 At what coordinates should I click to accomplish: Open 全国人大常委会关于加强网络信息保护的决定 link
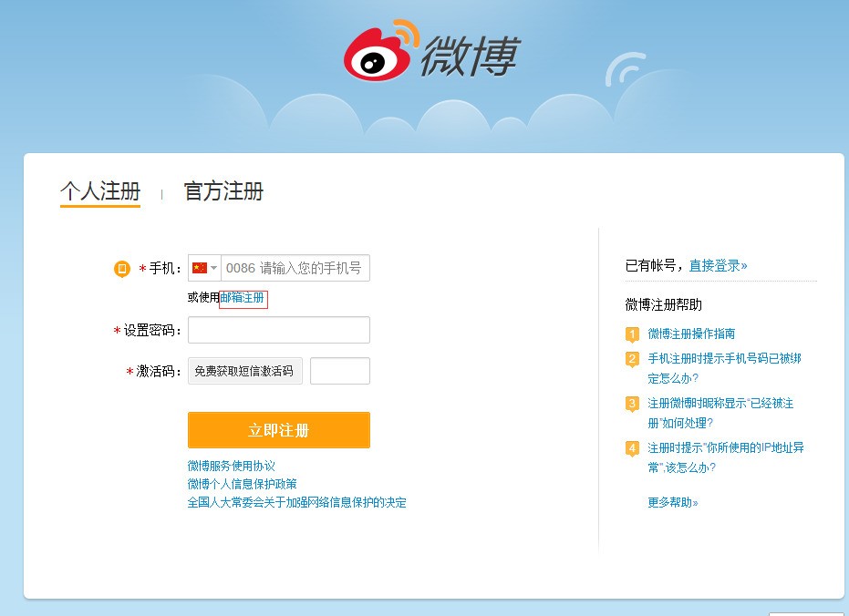tap(296, 502)
